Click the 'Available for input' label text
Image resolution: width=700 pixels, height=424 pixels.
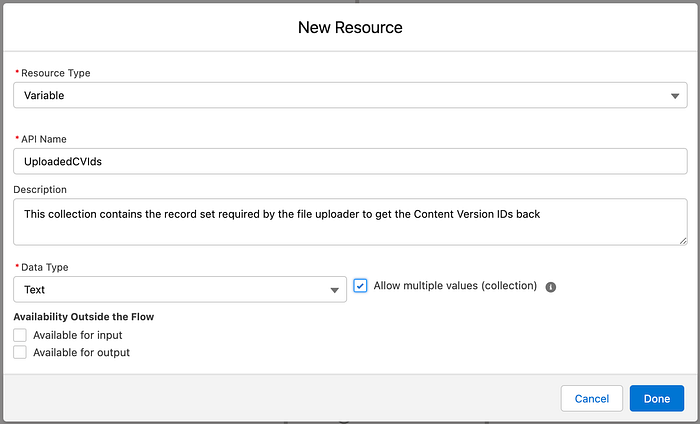point(77,335)
